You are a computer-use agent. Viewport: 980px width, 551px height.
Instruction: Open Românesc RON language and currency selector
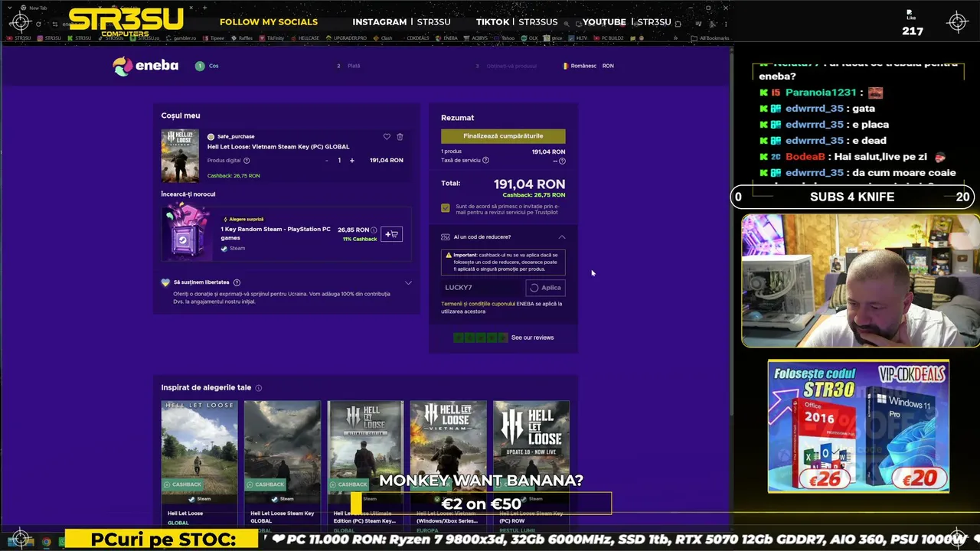[x=589, y=66]
